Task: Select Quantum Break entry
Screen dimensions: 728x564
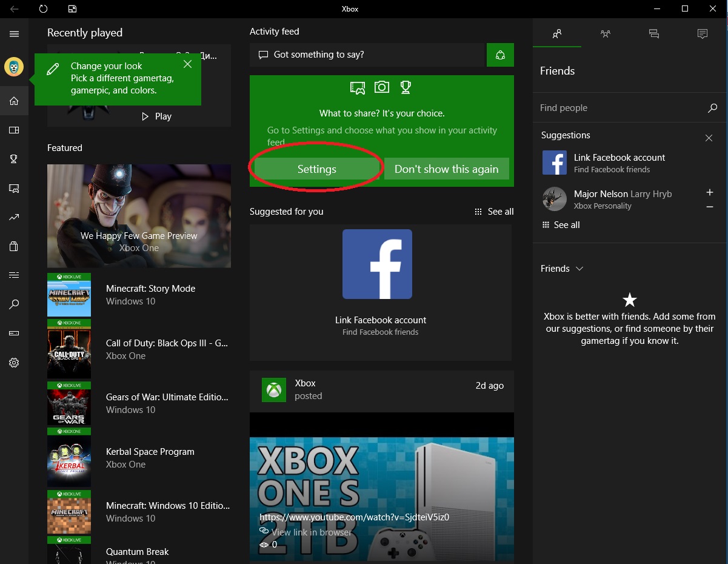Action: pos(139,551)
